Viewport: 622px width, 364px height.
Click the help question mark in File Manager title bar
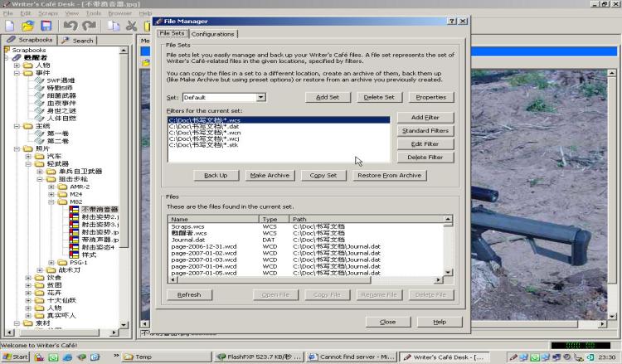tap(452, 21)
